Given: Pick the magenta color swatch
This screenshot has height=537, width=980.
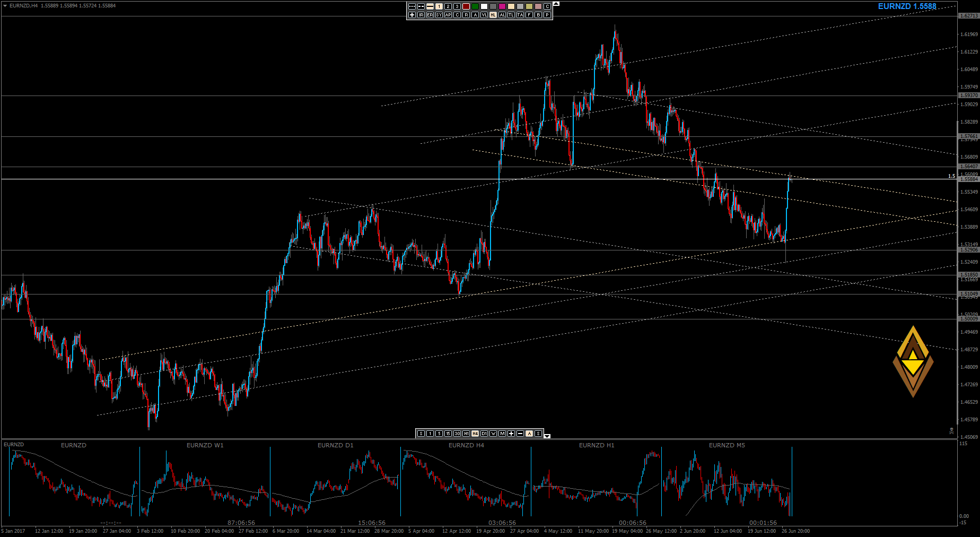Looking at the screenshot, I should [x=502, y=6].
